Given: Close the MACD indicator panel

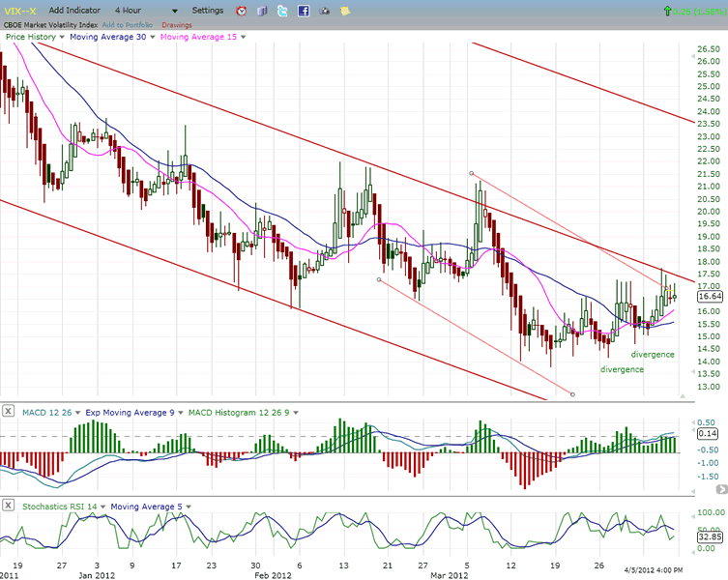Looking at the screenshot, I should pyautogui.click(x=9, y=413).
